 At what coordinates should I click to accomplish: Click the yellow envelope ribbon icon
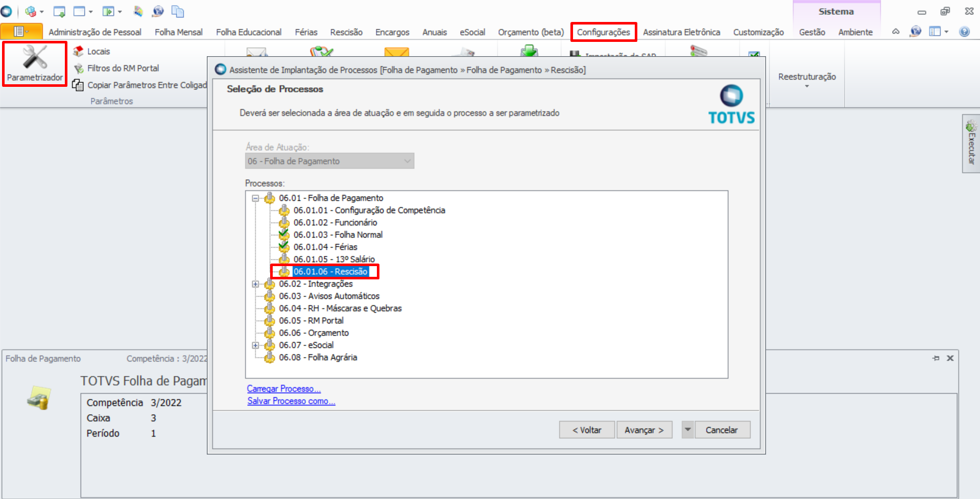(x=397, y=52)
